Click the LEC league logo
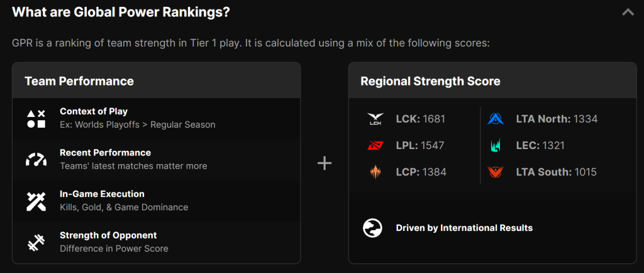 coord(496,146)
